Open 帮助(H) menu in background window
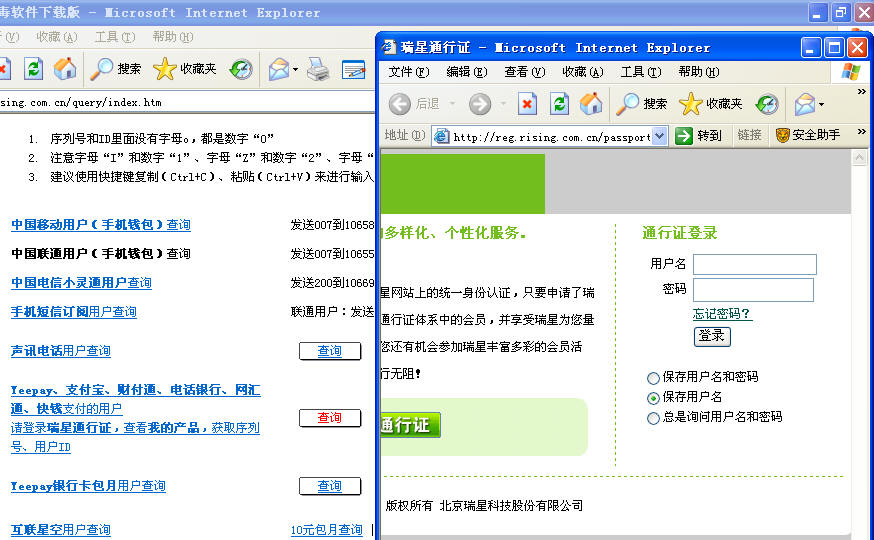The image size is (874, 540). click(x=172, y=37)
